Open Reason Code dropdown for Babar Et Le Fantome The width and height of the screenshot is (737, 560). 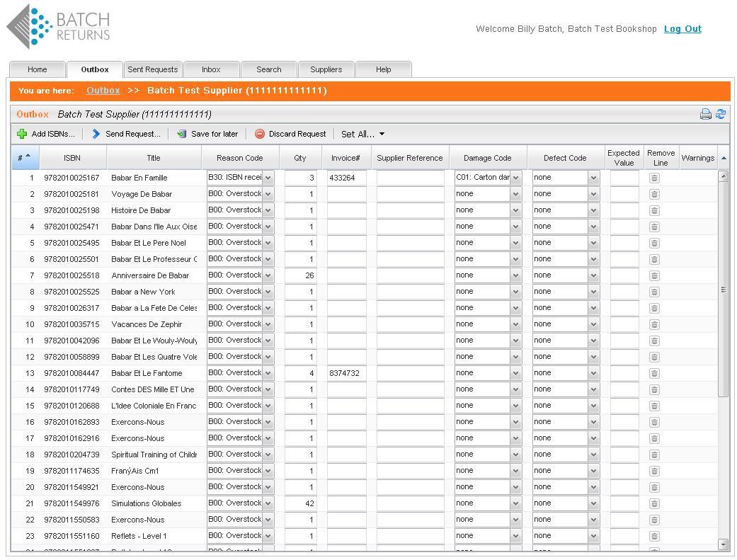(268, 373)
